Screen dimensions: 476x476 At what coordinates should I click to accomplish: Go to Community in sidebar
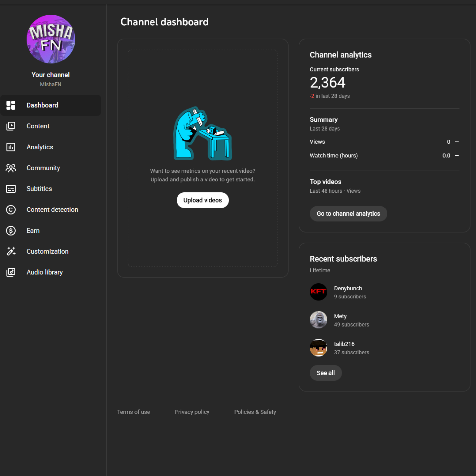43,168
